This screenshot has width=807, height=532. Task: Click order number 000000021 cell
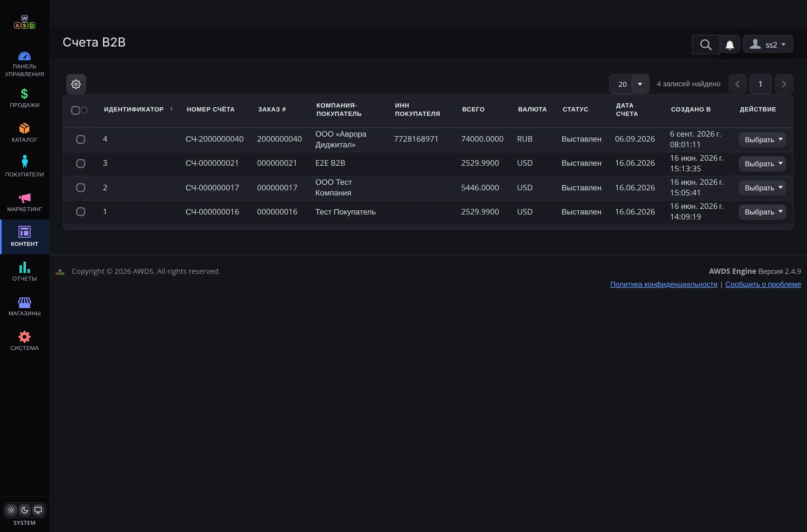pyautogui.click(x=277, y=163)
